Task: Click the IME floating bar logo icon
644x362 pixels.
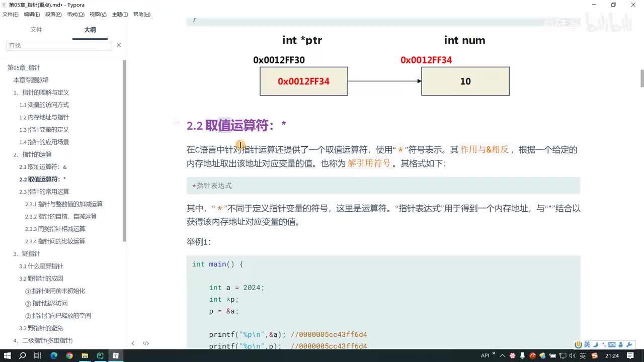Action: pyautogui.click(x=579, y=344)
